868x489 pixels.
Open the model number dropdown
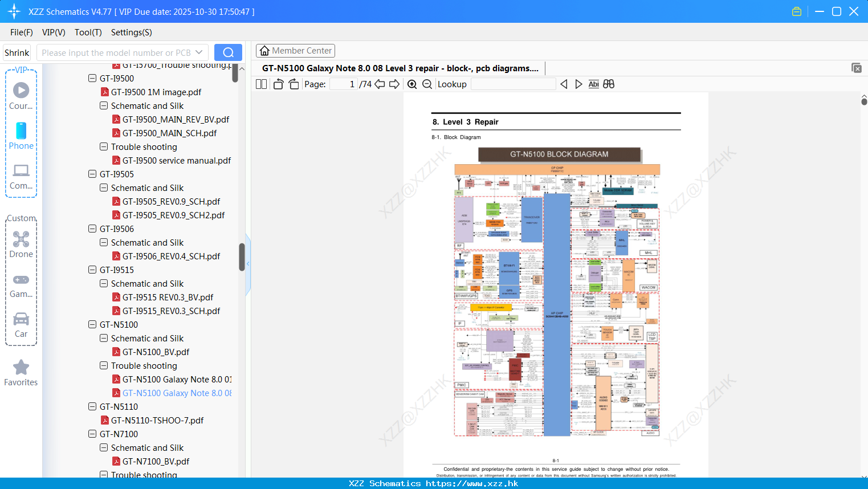[199, 52]
